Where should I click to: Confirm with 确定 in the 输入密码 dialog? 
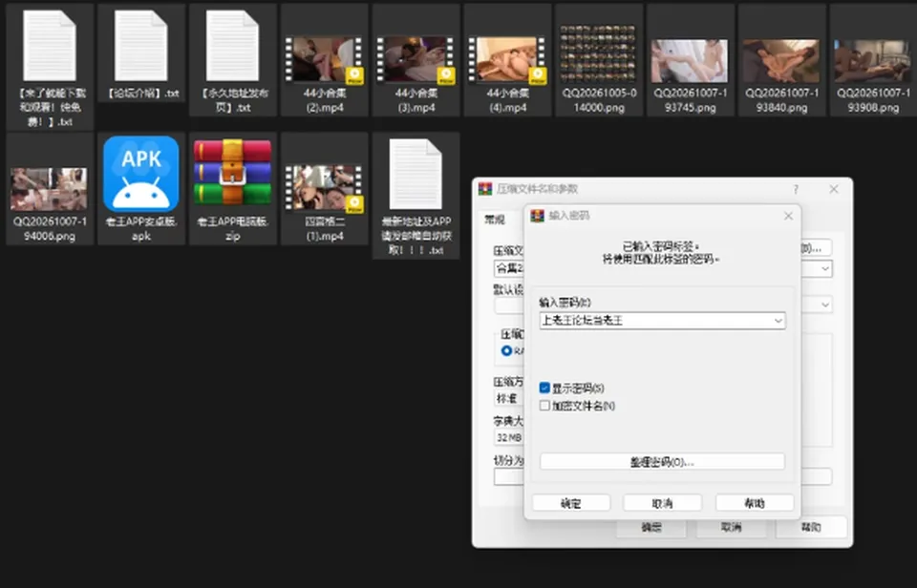click(571, 503)
